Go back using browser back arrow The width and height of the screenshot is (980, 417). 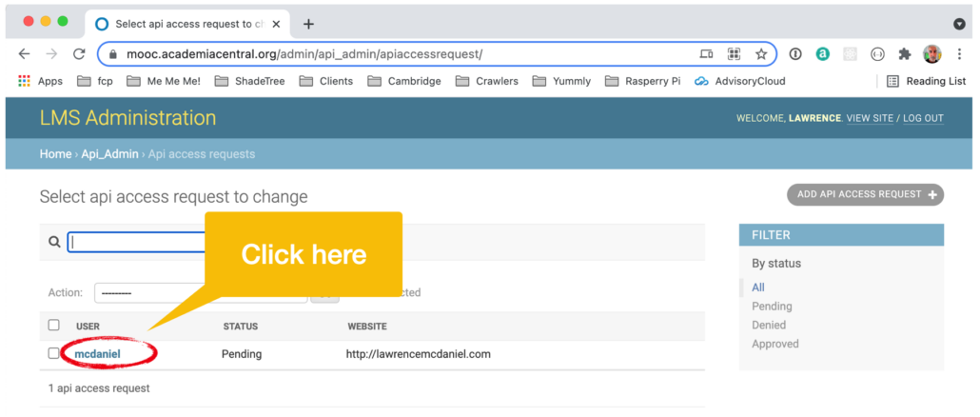click(25, 54)
